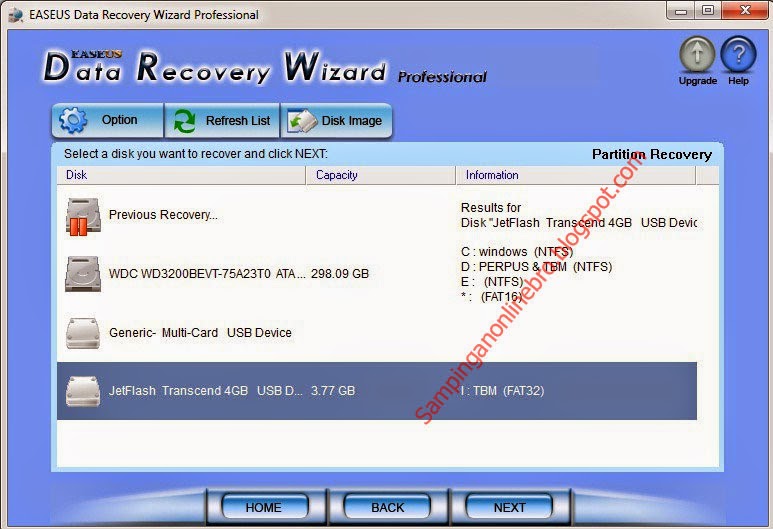Click the D: PERPUS & TBM (NTFS) entry
Viewport: 773px width, 529px height.
[x=536, y=267]
